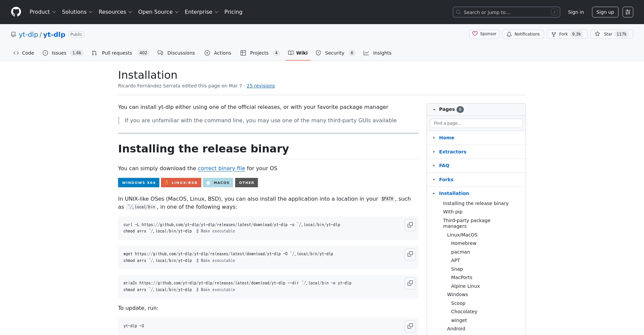Jump to Chocolatey section
This screenshot has height=335, width=644.
tap(464, 312)
